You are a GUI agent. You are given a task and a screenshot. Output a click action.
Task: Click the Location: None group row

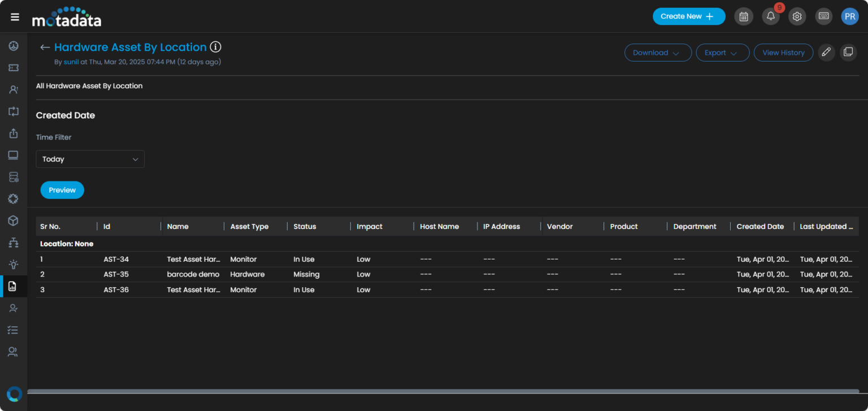pos(447,244)
